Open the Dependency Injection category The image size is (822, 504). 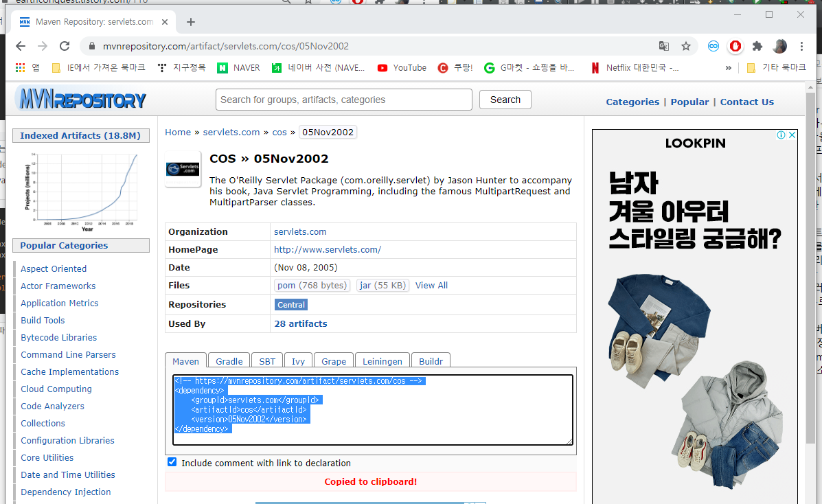pos(65,492)
